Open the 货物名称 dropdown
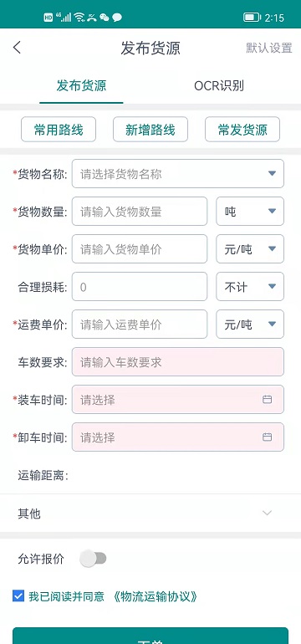Image resolution: width=301 pixels, height=644 pixels. [x=178, y=174]
